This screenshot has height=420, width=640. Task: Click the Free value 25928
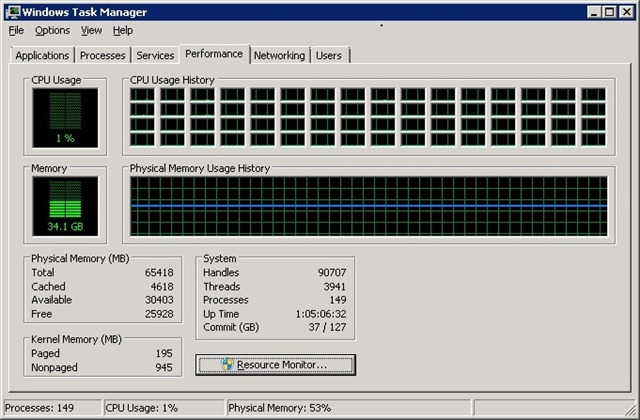point(159,314)
